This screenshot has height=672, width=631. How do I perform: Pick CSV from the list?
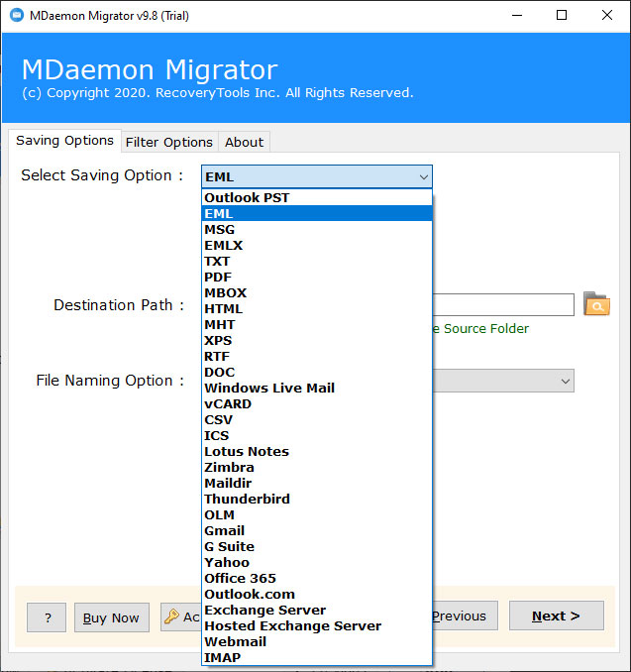[317, 419]
